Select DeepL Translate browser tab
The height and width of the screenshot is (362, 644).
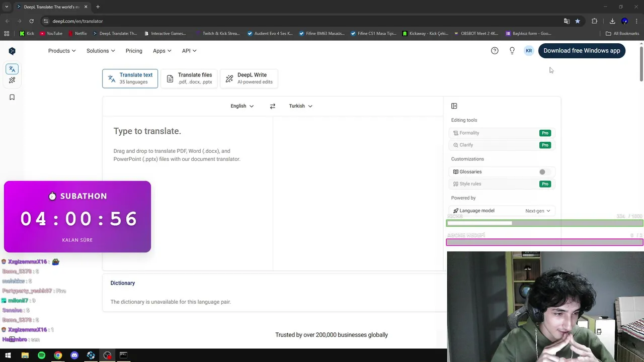[51, 7]
